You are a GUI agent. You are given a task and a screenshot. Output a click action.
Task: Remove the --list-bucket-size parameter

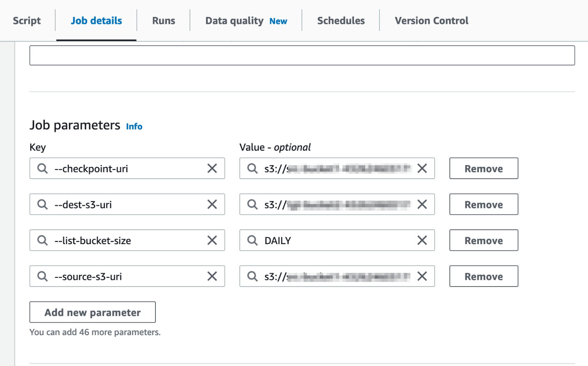(484, 240)
